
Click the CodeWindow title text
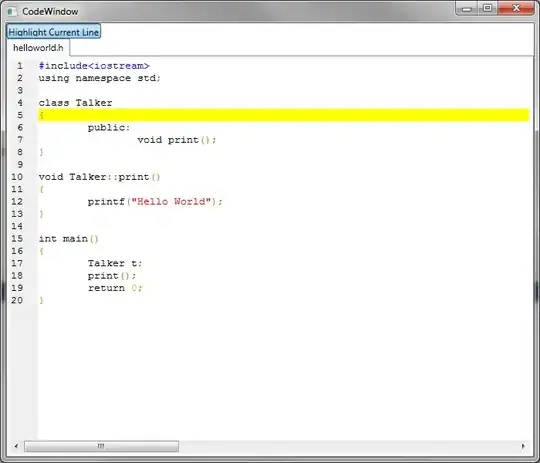(x=50, y=12)
